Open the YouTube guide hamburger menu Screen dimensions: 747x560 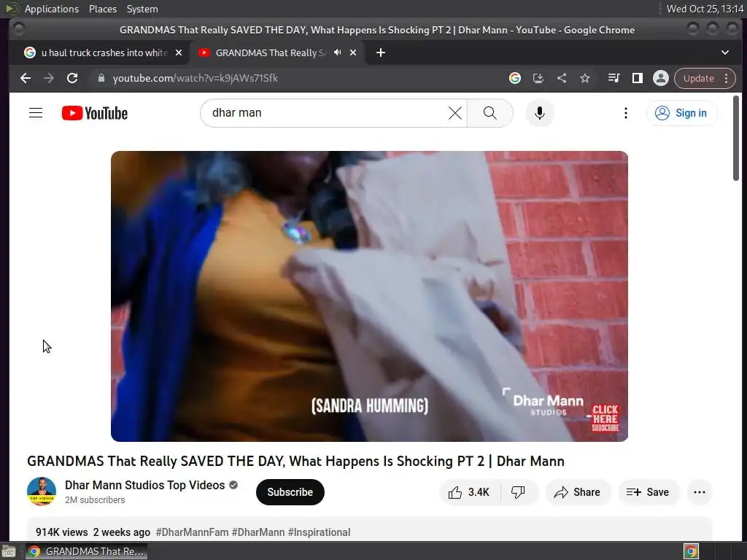point(36,113)
